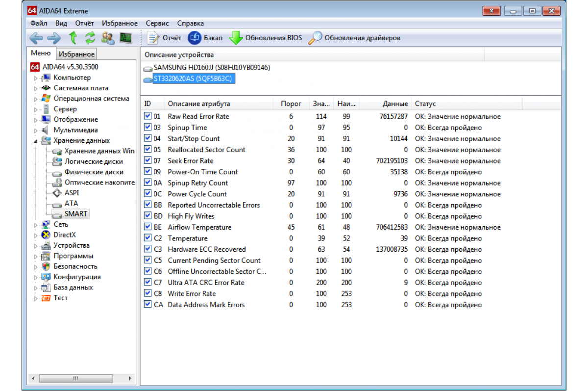Viewport: 588px width, 391px height.
Task: Sort by Порог column header
Action: pos(291,104)
